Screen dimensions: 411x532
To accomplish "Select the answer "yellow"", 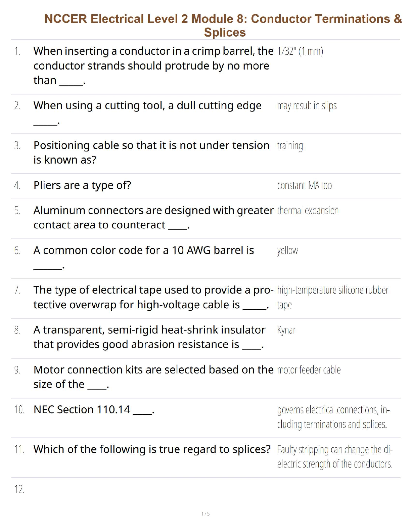I will 287,251.
